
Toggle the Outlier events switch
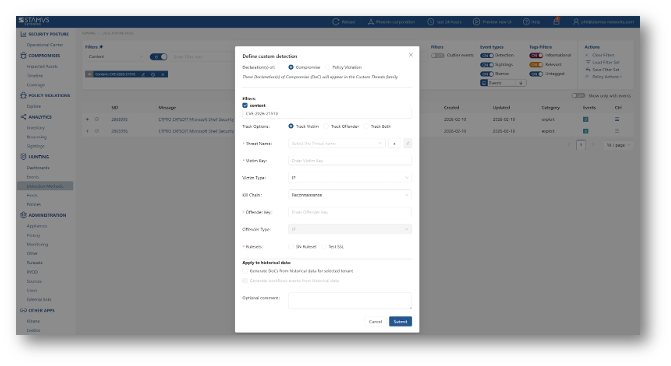pyautogui.click(x=437, y=55)
